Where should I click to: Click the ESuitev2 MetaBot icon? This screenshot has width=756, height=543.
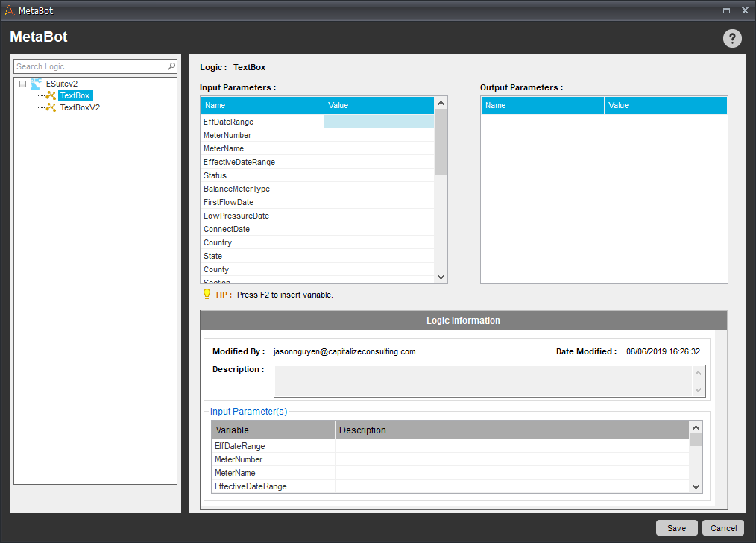coord(37,84)
